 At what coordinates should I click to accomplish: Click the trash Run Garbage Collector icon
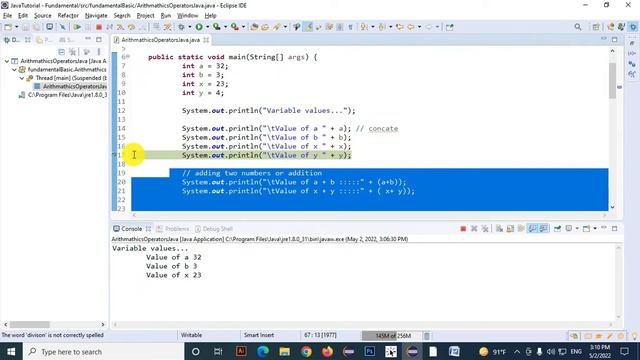tap(427, 336)
